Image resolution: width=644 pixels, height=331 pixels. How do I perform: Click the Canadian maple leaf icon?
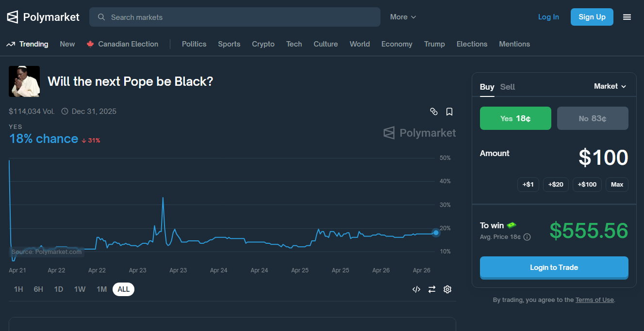[90, 44]
